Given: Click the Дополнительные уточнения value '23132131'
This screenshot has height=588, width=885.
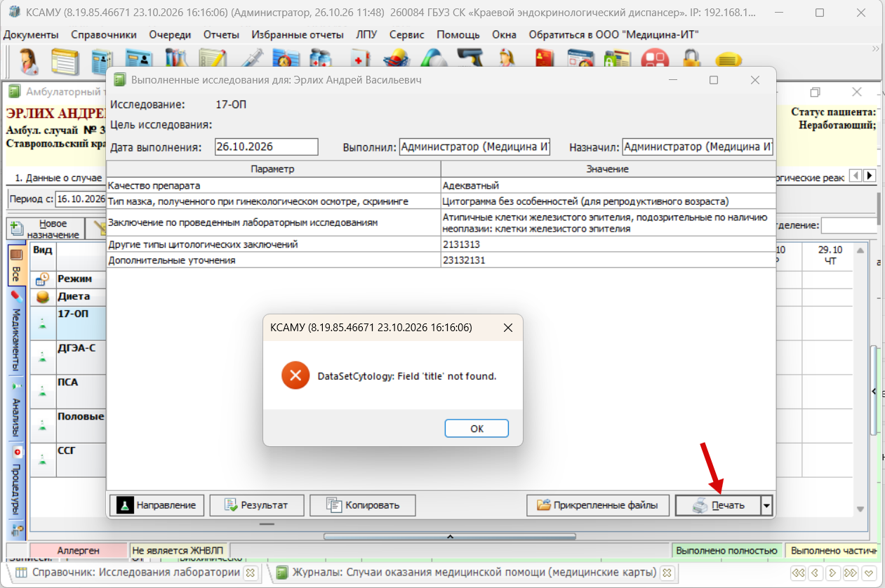Looking at the screenshot, I should tap(464, 260).
